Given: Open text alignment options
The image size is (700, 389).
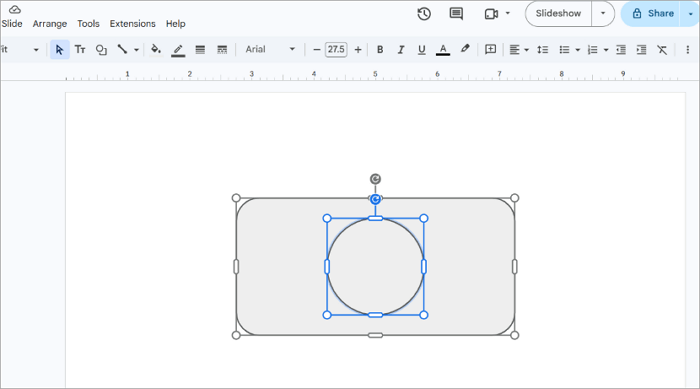Looking at the screenshot, I should pyautogui.click(x=514, y=50).
